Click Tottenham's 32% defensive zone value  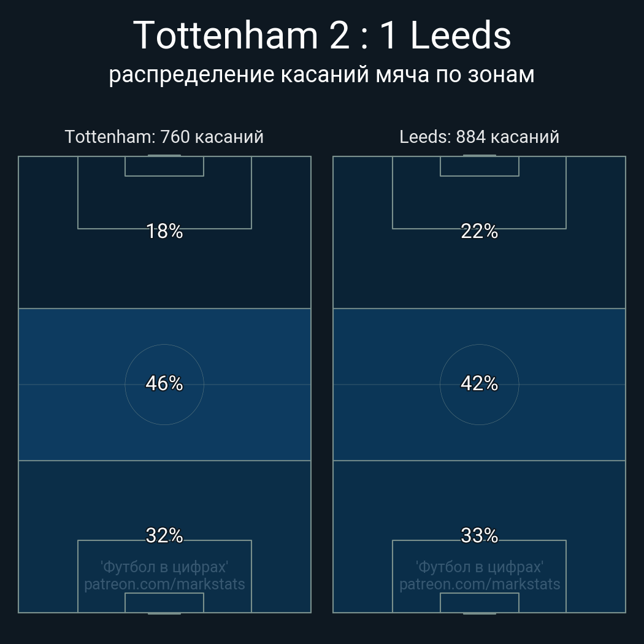[164, 535]
